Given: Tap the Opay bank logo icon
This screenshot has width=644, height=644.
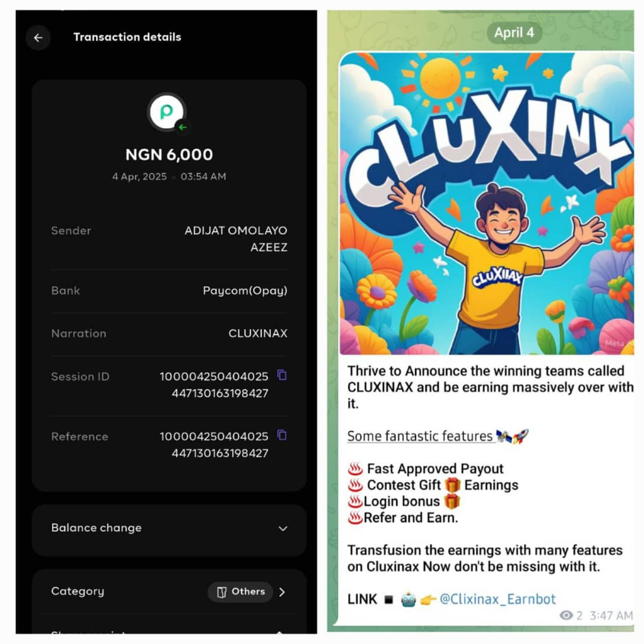Looking at the screenshot, I should coord(167,112).
